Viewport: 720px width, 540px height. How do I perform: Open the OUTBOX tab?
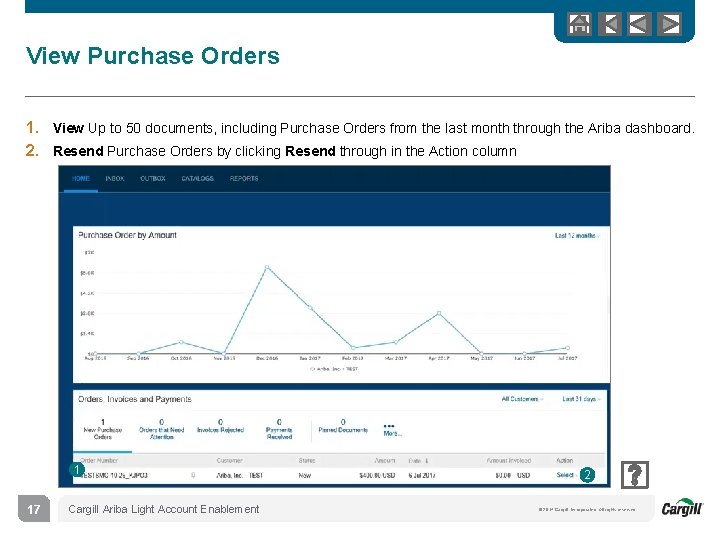coord(152,178)
